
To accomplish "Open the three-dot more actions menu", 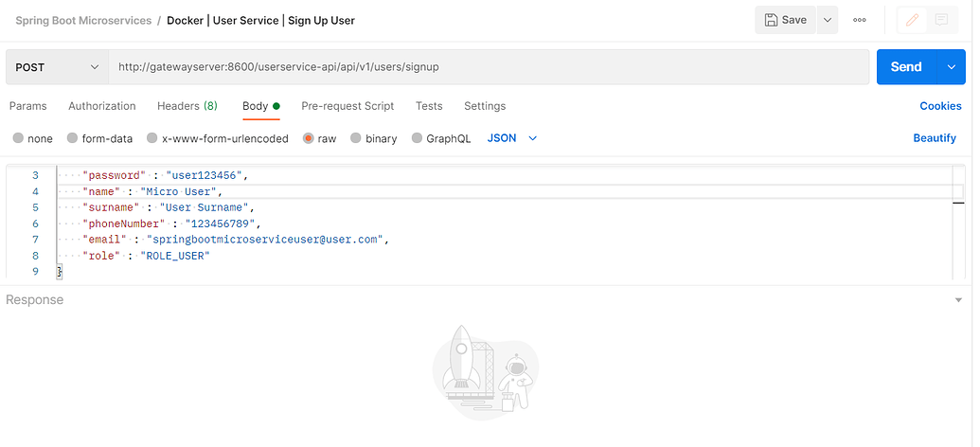I will [860, 20].
